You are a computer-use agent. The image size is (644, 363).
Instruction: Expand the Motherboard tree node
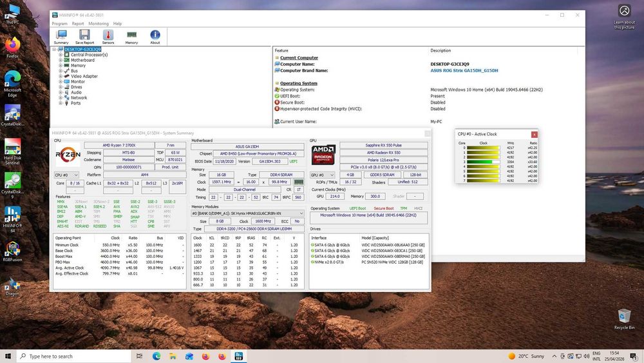(61, 60)
